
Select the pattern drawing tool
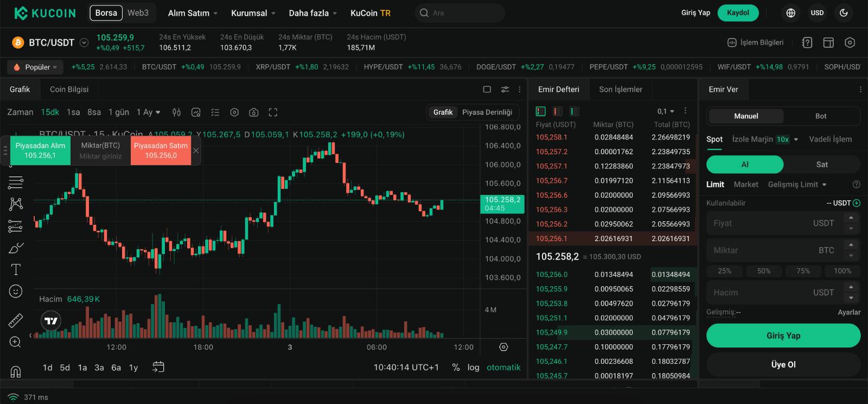pos(16,204)
